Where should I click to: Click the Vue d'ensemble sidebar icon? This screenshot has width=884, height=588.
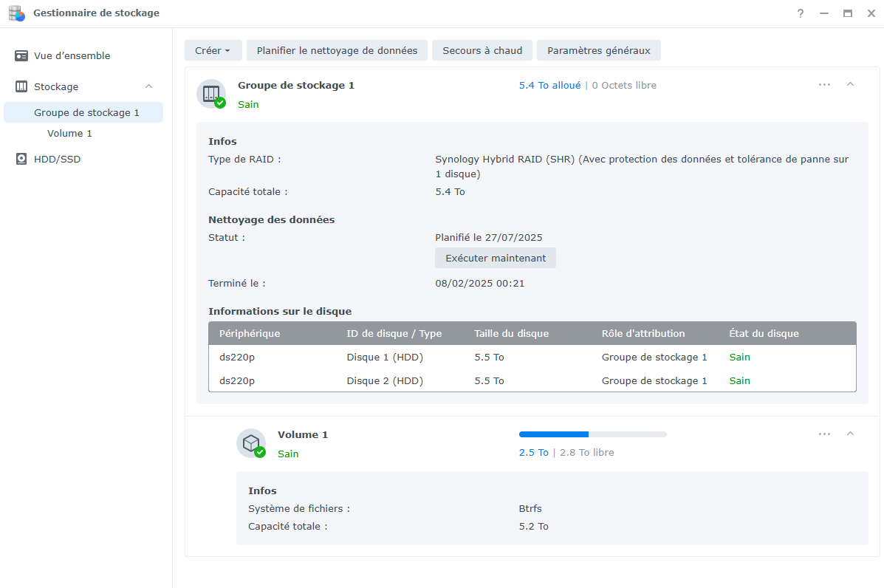[x=21, y=56]
